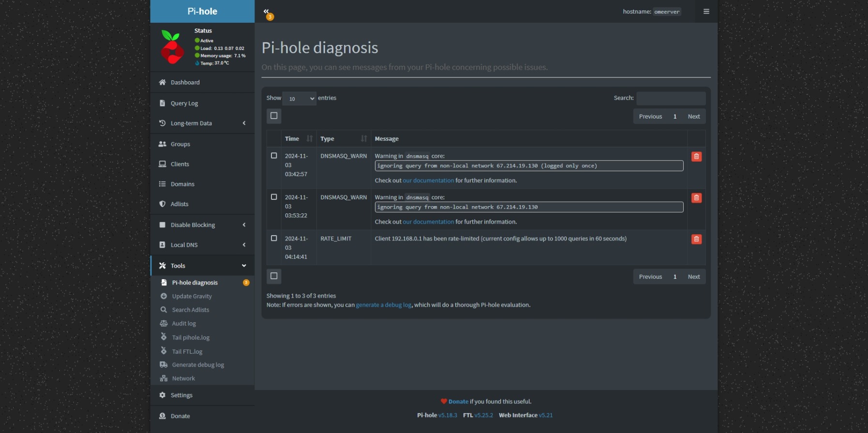Screen dimensions: 868x433
Task: Click the Local DNS address book icon
Action: click(163, 245)
